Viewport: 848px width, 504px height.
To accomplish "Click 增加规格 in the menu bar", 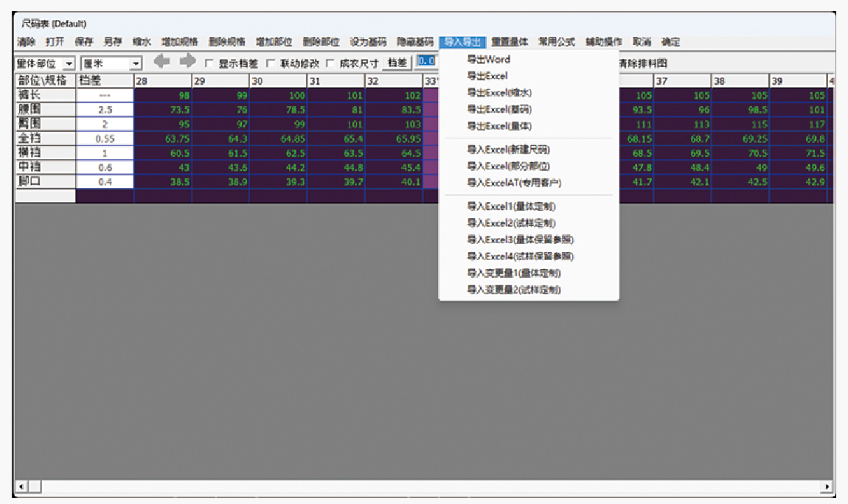I will tap(179, 42).
